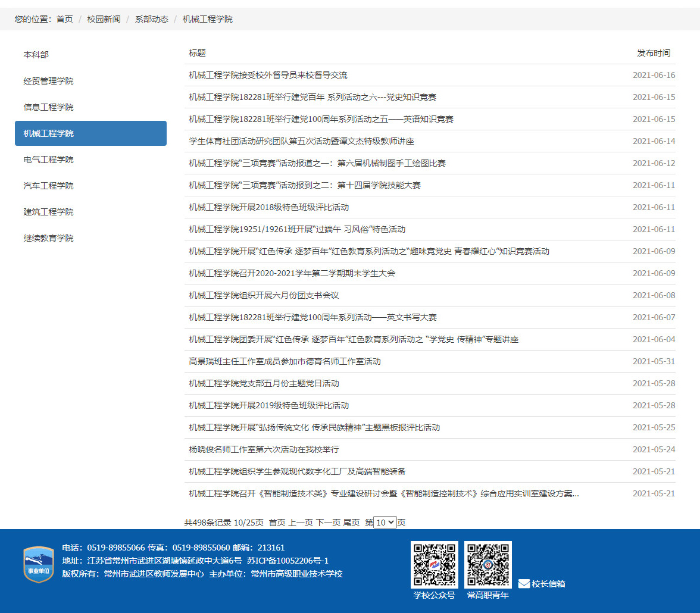
Task: Open the page number dropdown
Action: [385, 523]
